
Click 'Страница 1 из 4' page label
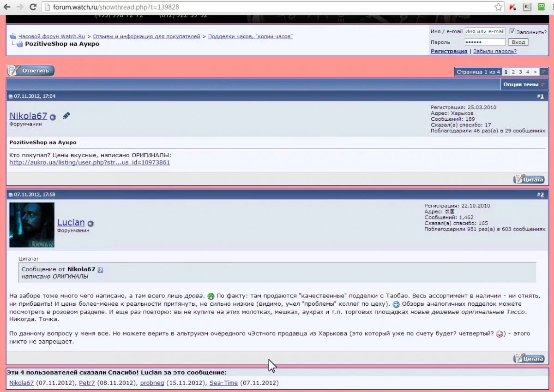pos(478,72)
